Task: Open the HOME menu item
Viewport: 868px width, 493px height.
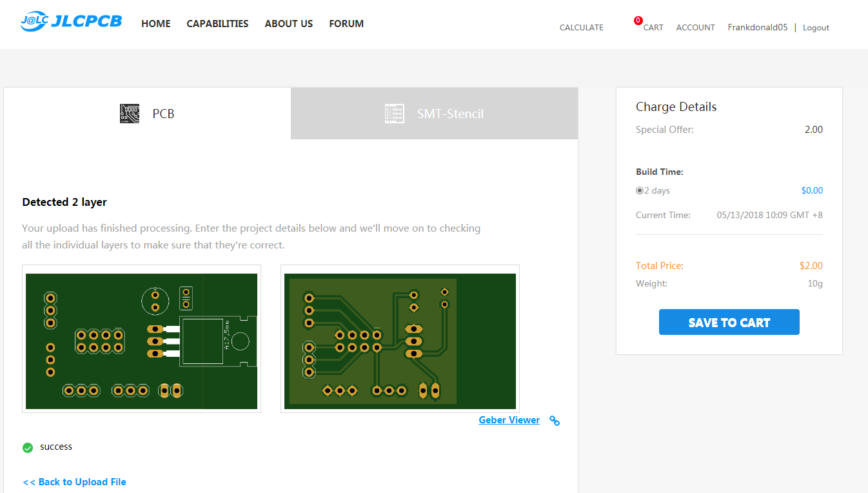Action: [156, 24]
